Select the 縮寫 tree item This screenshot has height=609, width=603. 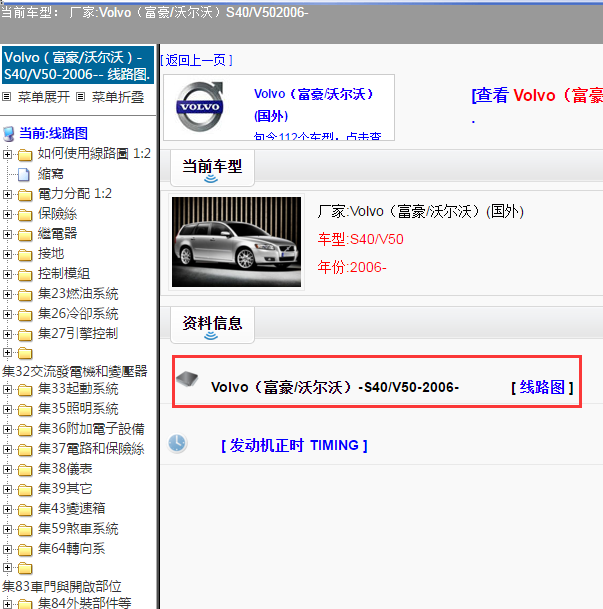point(50,174)
